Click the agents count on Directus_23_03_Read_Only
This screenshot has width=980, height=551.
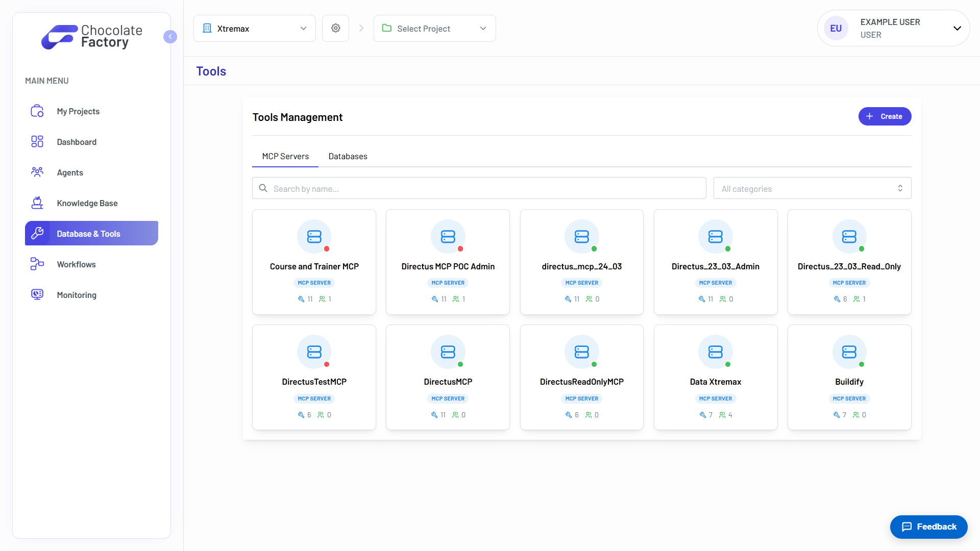[860, 299]
